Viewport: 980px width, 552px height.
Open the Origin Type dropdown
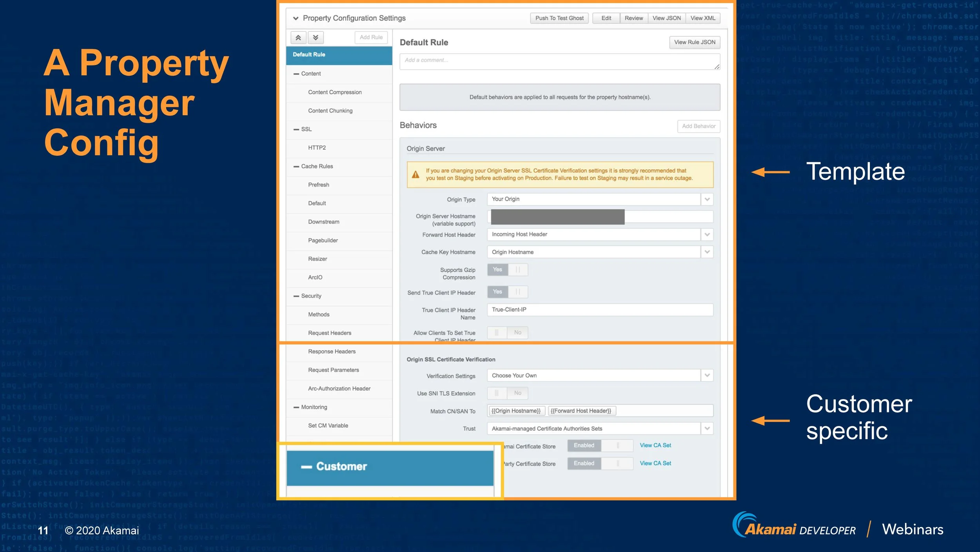600,199
